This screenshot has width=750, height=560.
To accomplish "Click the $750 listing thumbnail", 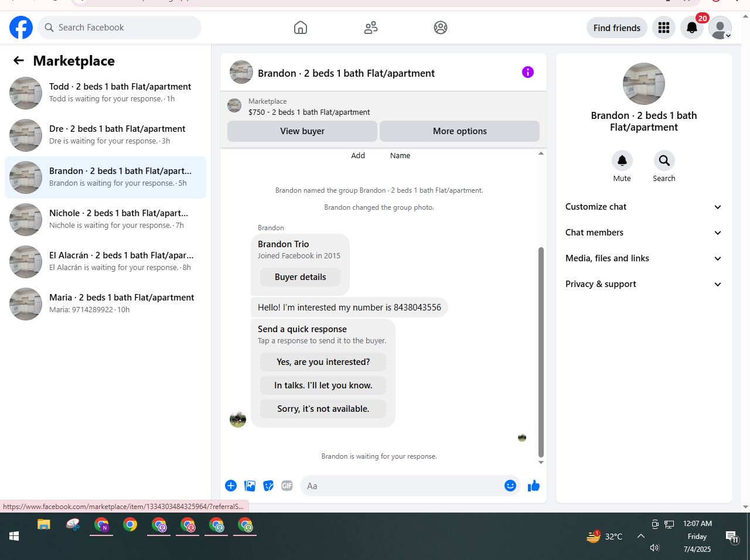I will pos(234,105).
